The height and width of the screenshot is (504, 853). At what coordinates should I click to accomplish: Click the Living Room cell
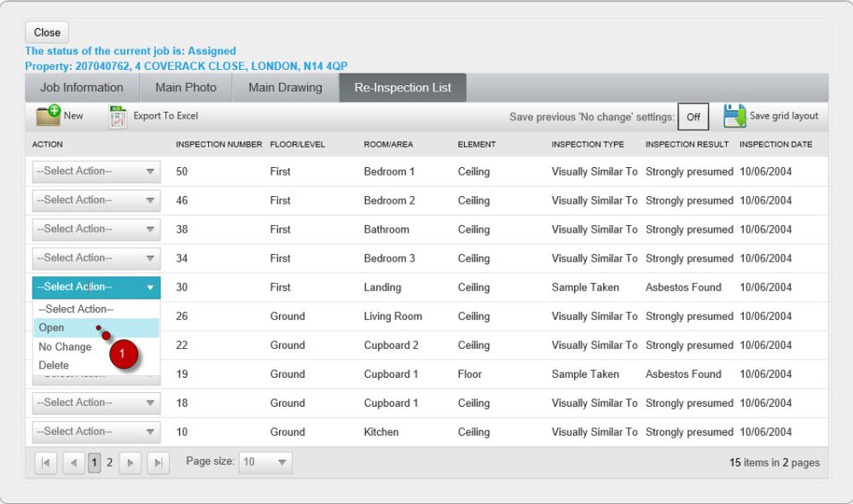392,316
